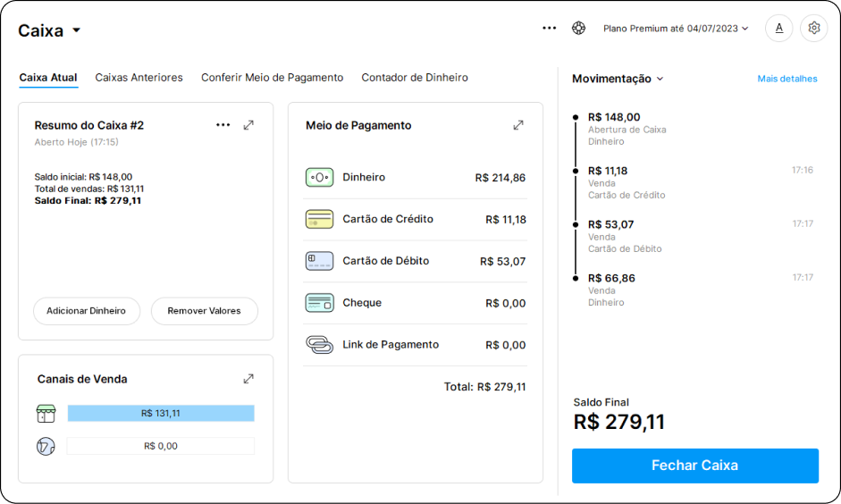This screenshot has height=504, width=841.
Task: Expand the Meio de Pagamento panel
Action: (x=518, y=125)
